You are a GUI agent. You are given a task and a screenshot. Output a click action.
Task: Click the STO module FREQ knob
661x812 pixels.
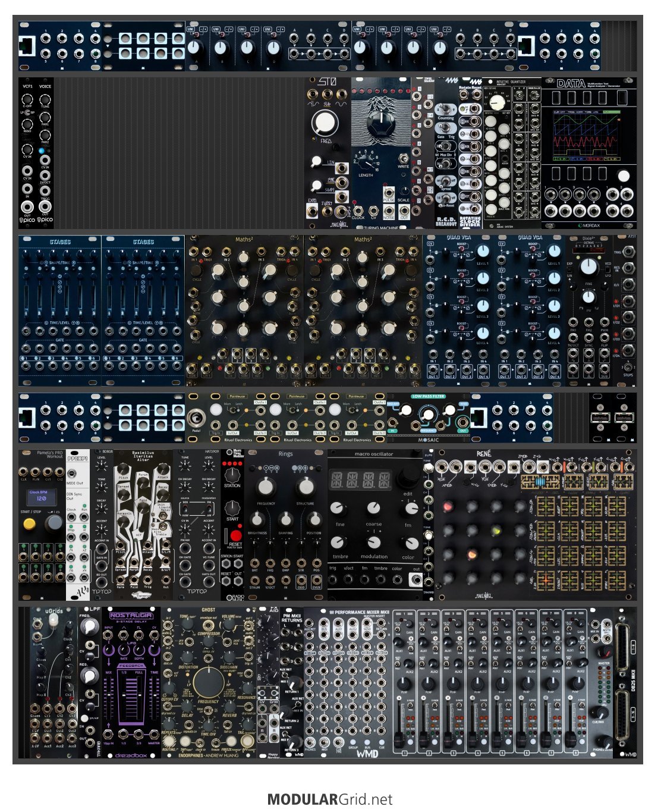[325, 123]
